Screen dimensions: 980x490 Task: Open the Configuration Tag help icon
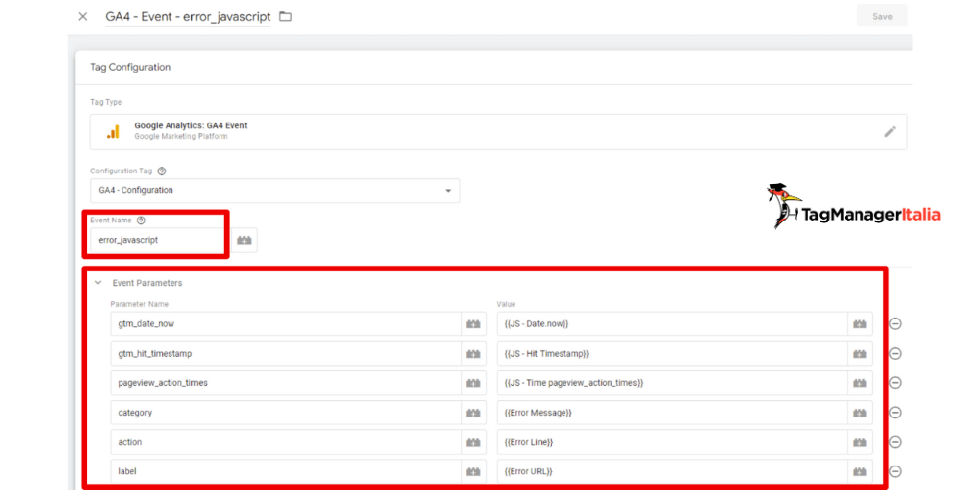pos(162,171)
